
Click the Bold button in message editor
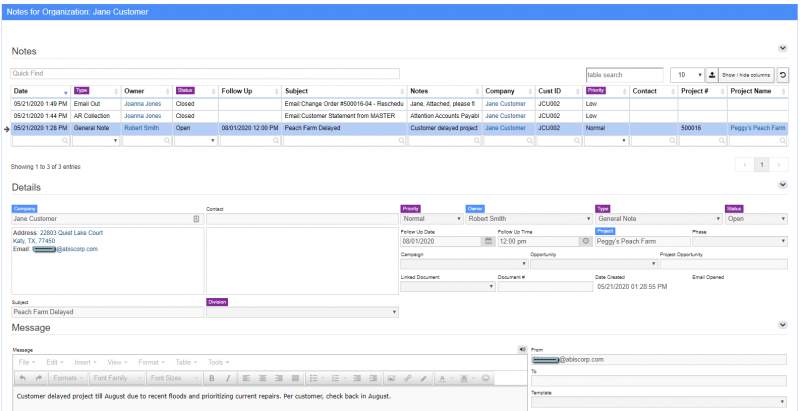click(x=212, y=378)
